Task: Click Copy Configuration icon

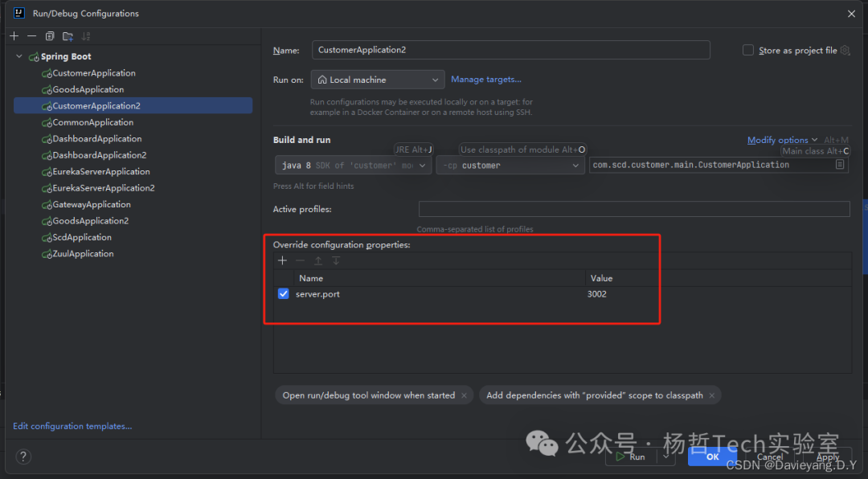Action: pos(50,36)
